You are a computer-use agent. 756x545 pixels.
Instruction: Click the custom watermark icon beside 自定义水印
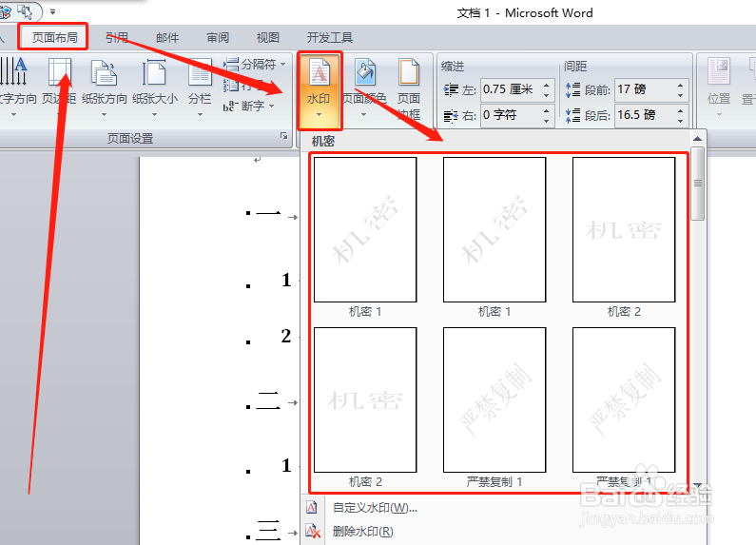(312, 507)
